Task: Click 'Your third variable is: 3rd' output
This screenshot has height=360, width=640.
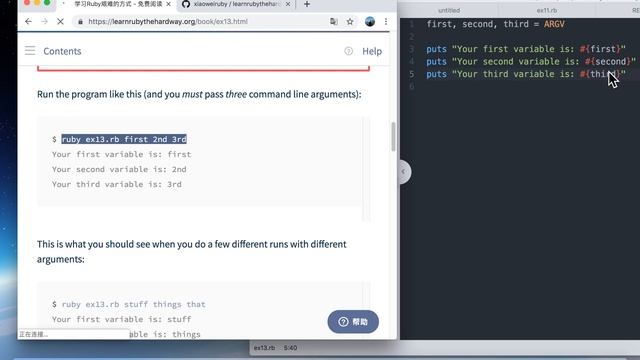Action: [x=116, y=184]
